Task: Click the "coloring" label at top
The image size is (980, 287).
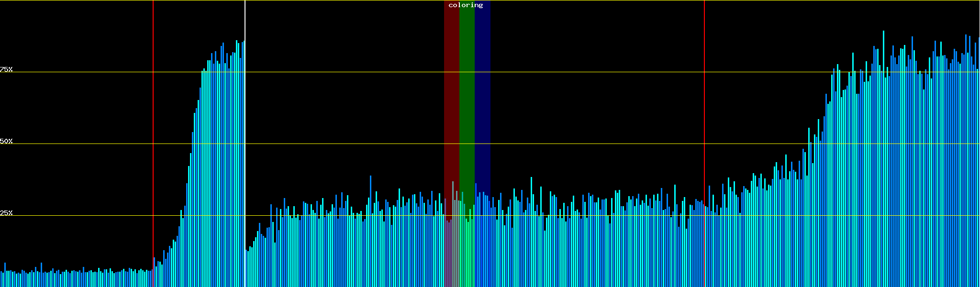Action: click(466, 5)
